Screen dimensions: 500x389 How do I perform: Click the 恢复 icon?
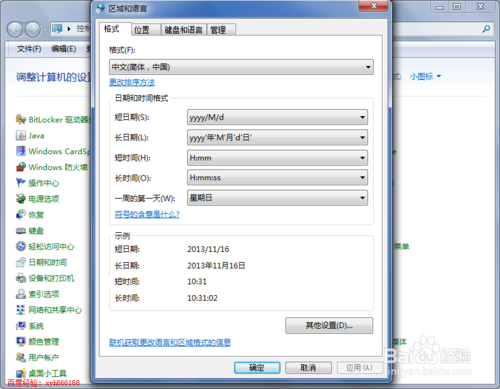[21, 214]
